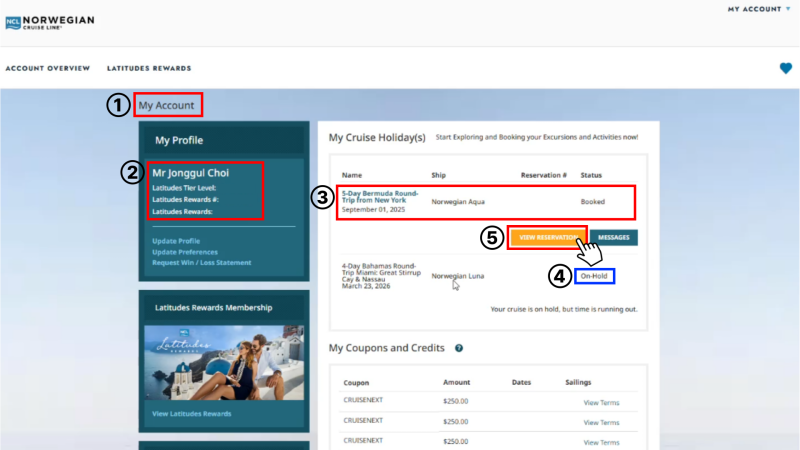Click View Reservation button
800x450 pixels.
click(547, 237)
